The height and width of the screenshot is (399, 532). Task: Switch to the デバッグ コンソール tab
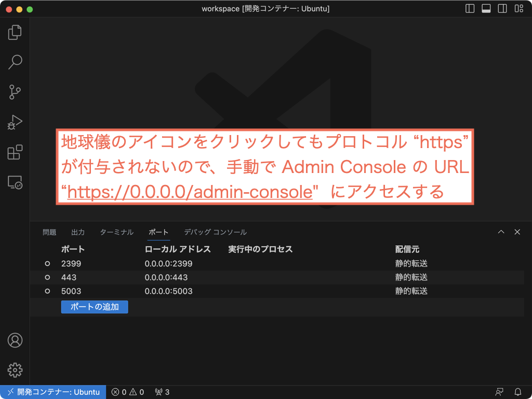216,232
